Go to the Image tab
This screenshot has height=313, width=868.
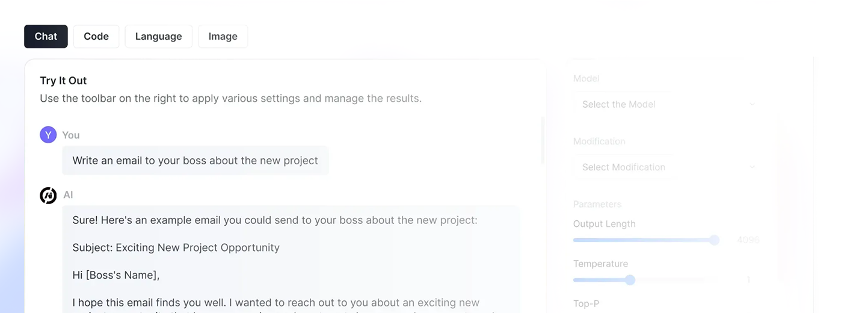[223, 36]
